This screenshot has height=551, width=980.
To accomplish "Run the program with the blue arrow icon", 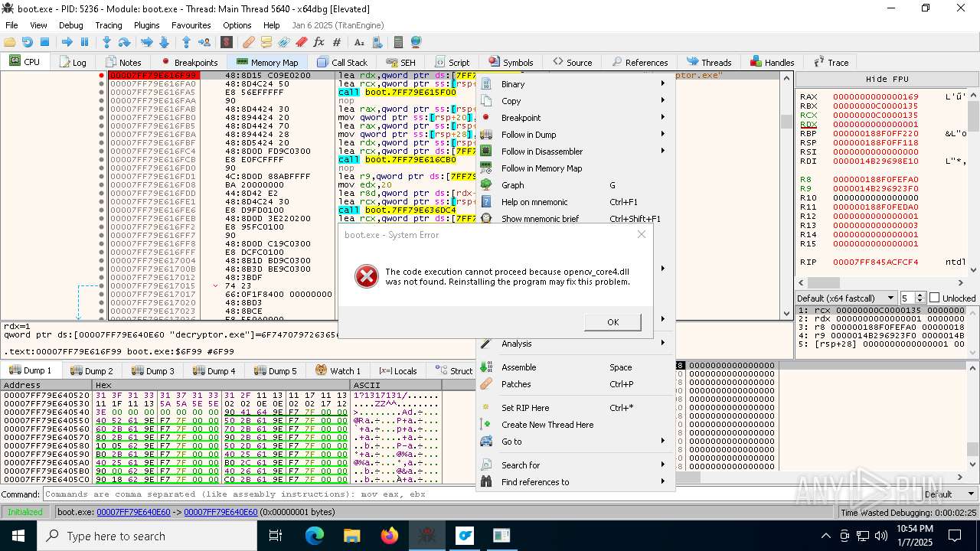I will tap(67, 42).
